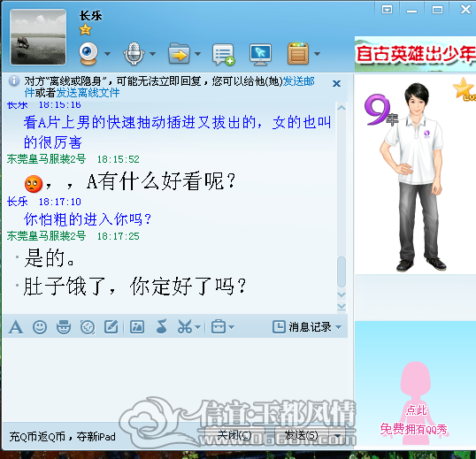476x459 pixels.
Task: Activate the scissors screenshot tool
Action: [185, 327]
